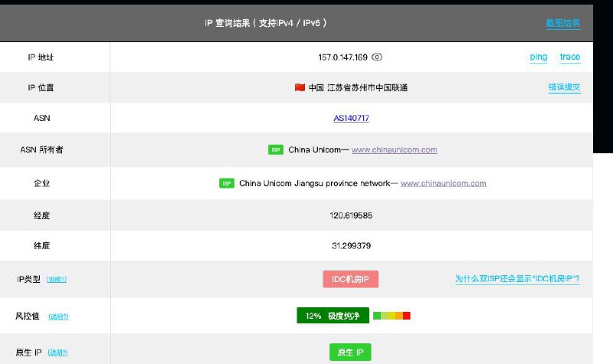Open chinaunicom.com link in 企业 row
Image resolution: width=613 pixels, height=364 pixels.
[x=444, y=183]
